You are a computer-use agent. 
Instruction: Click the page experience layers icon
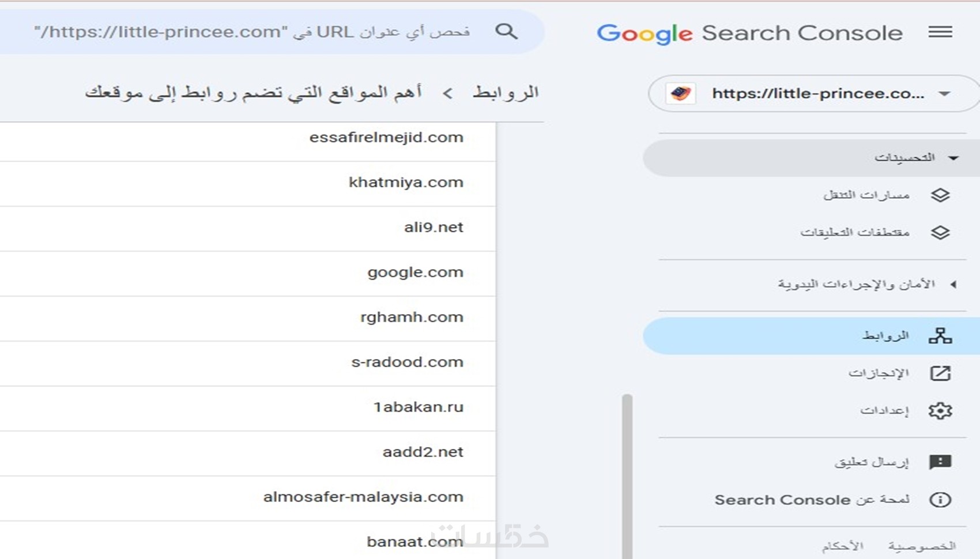coord(940,195)
